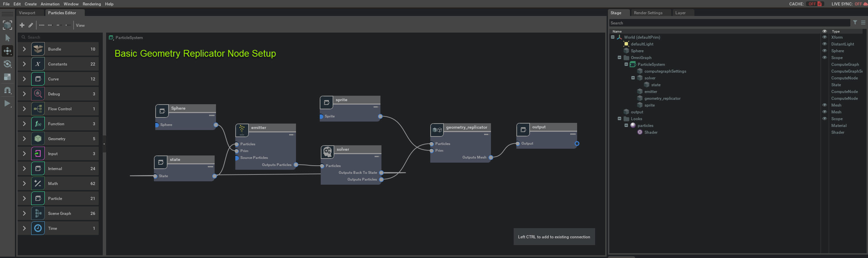Click the ParticleSystem breadcrumb label
The height and width of the screenshot is (258, 868).
point(129,38)
